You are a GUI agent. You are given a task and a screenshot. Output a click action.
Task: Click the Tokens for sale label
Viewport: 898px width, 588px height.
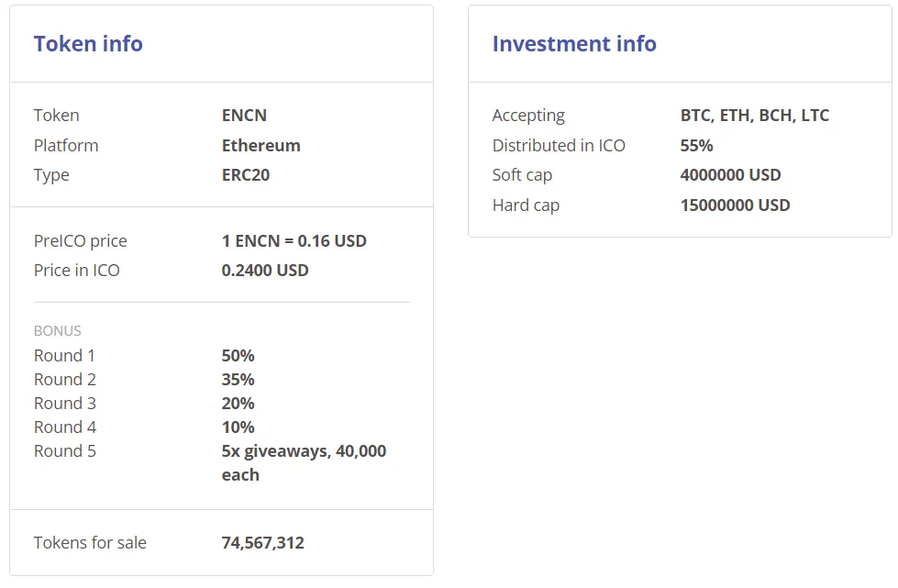(x=90, y=543)
